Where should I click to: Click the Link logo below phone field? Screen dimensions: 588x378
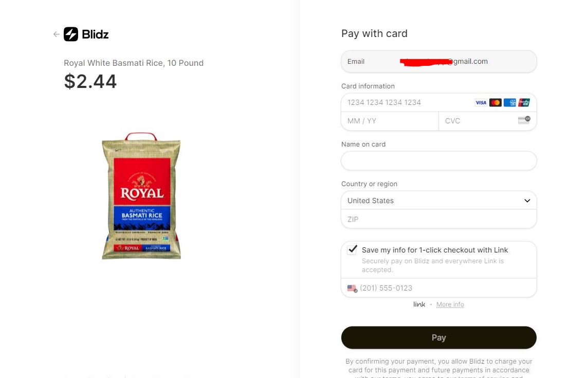[x=419, y=304]
